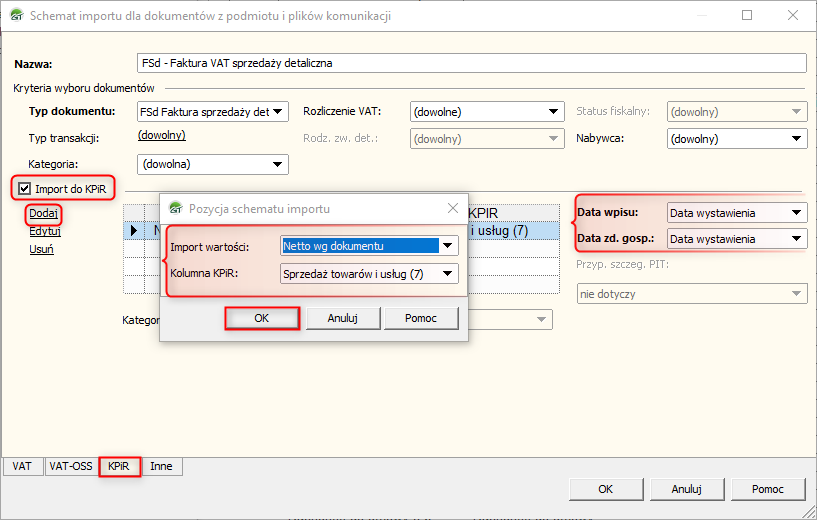Open the Data wpisu dropdown

coord(796,212)
